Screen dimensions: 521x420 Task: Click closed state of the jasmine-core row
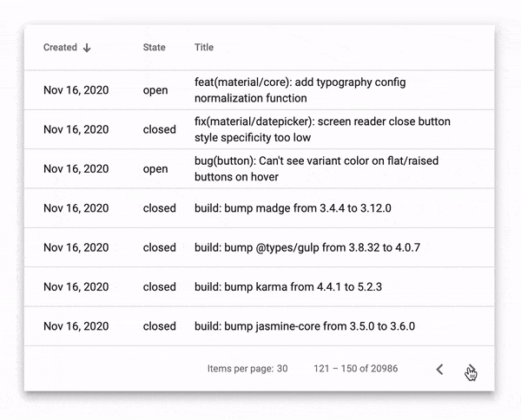coord(159,326)
